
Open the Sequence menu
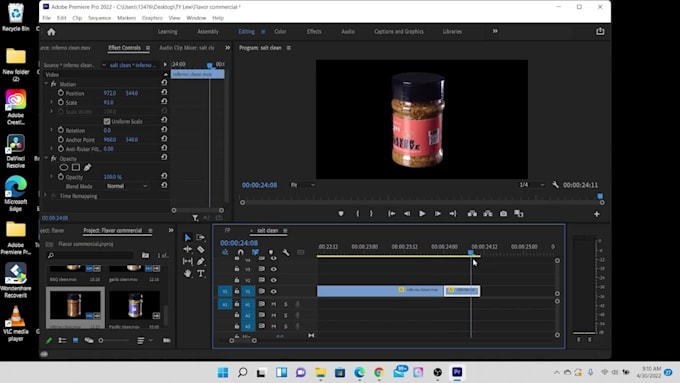click(99, 18)
